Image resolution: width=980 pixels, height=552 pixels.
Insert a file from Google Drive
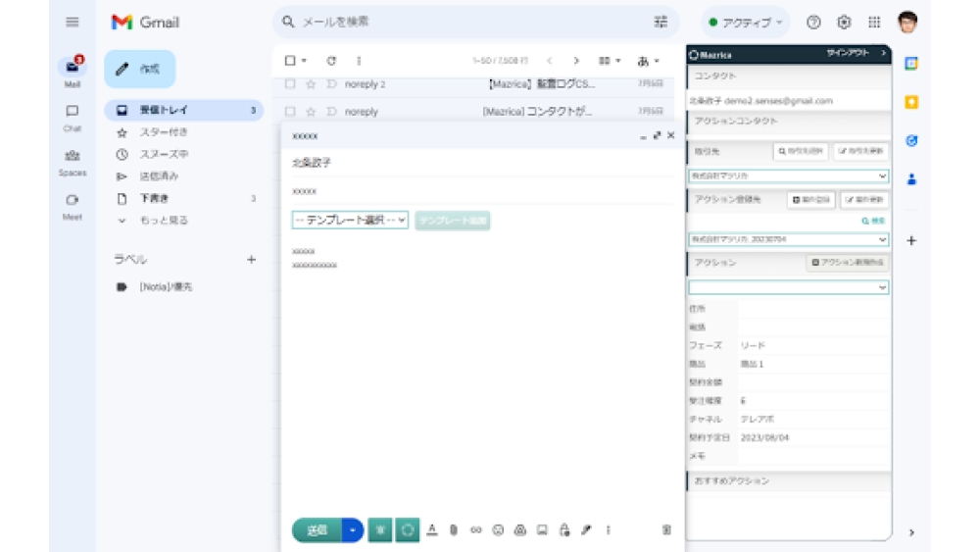pos(520,530)
